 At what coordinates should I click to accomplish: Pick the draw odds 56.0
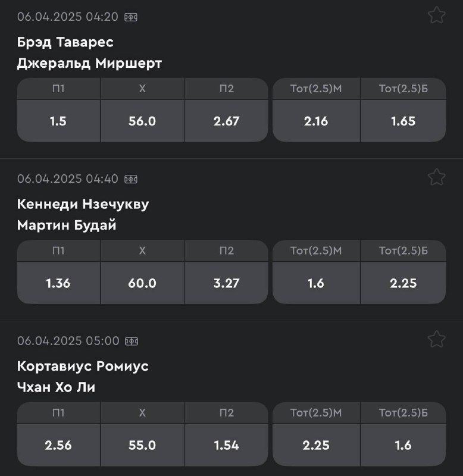tap(142, 121)
